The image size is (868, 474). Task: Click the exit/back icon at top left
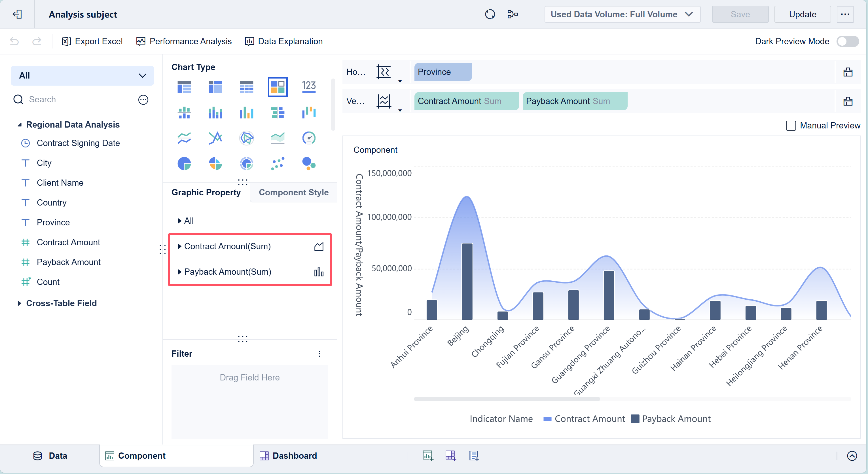click(17, 14)
